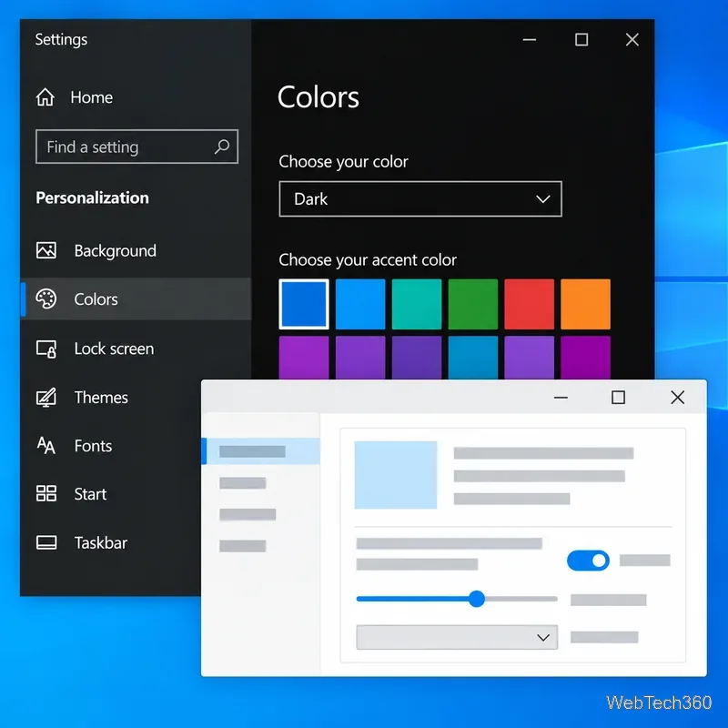Open the Dark color mode dropdown

pos(420,198)
